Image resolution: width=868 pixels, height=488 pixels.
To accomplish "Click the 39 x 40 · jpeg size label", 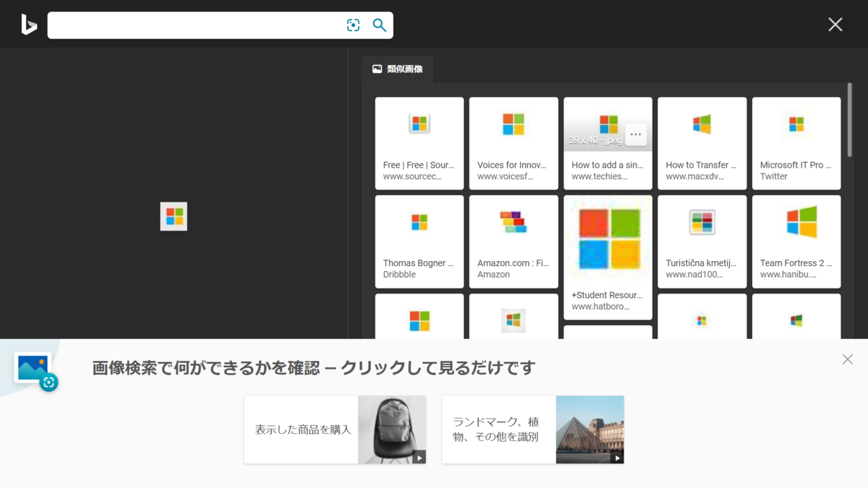I will tap(595, 140).
